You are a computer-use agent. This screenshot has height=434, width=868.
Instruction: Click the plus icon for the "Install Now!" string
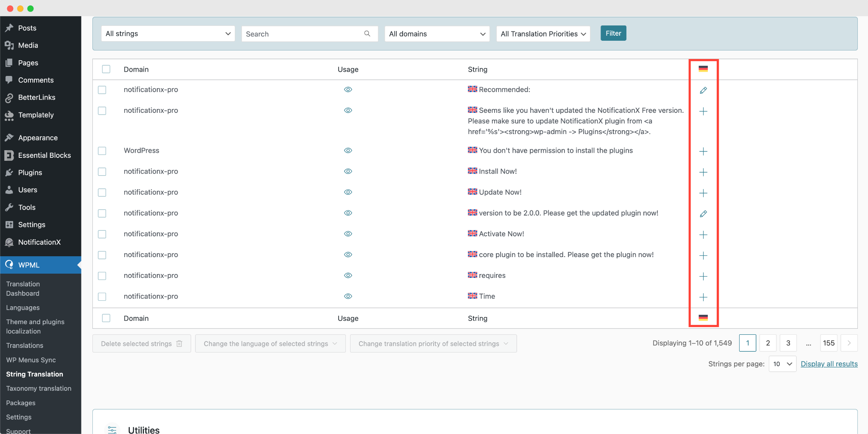pyautogui.click(x=703, y=172)
